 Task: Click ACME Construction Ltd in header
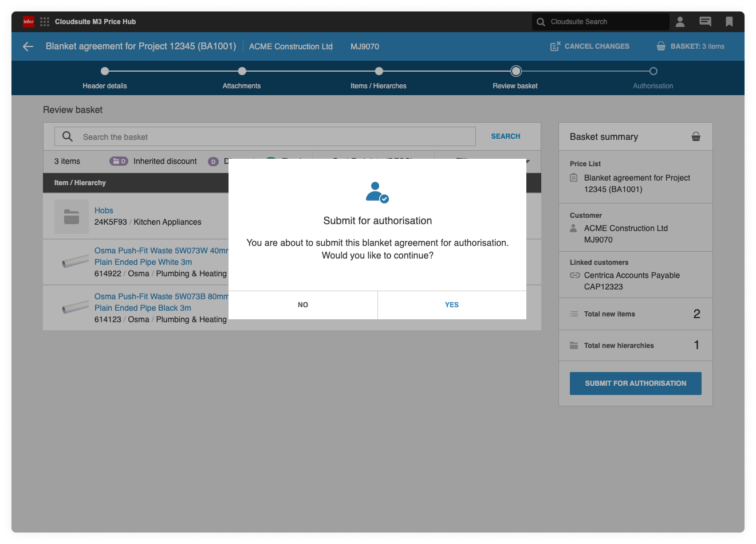291,46
